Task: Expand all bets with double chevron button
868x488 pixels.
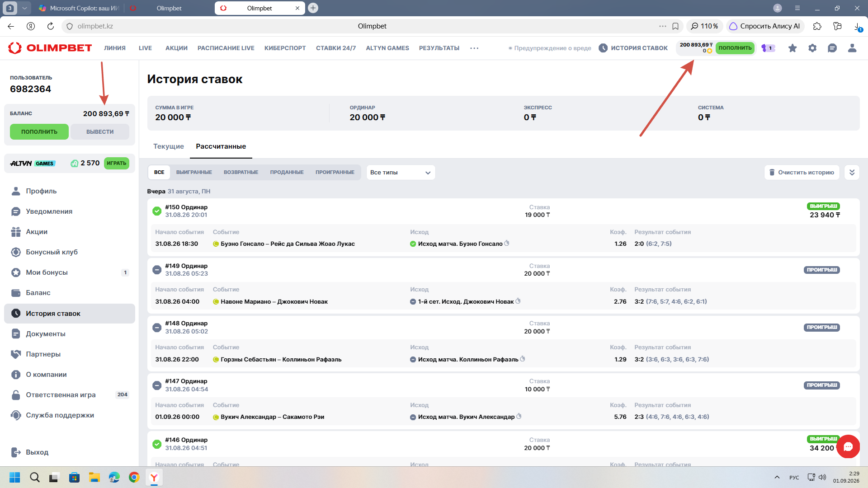Action: (852, 173)
